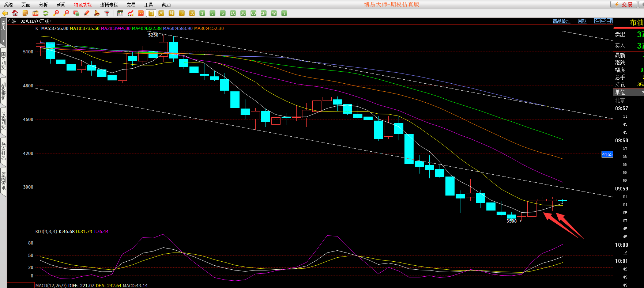The height and width of the screenshot is (288, 644).
Task: Click the 4165 price marker on axis
Action: coord(607,155)
